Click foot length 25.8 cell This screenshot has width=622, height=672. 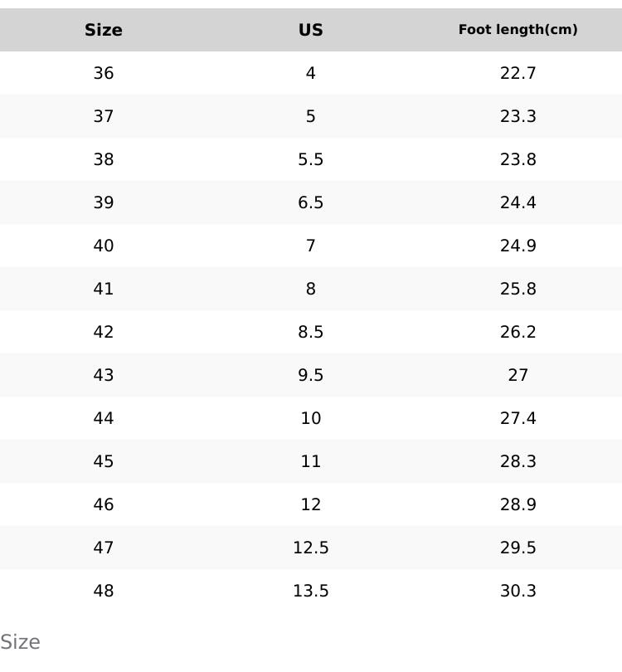pos(518,289)
